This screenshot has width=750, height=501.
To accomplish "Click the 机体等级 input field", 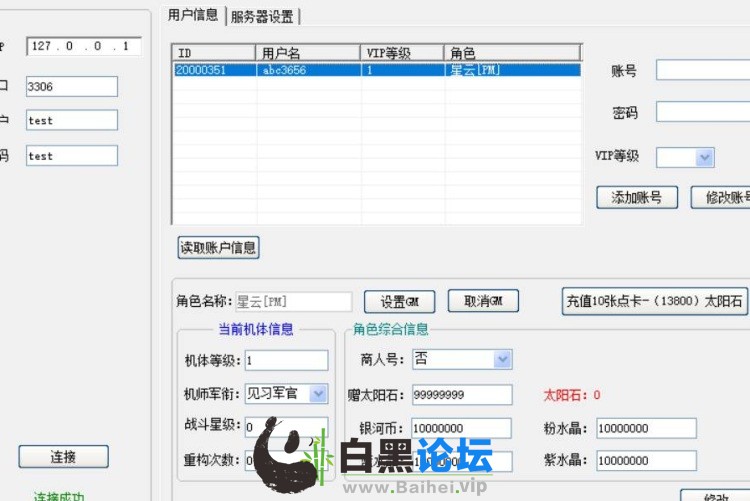I will [286, 360].
